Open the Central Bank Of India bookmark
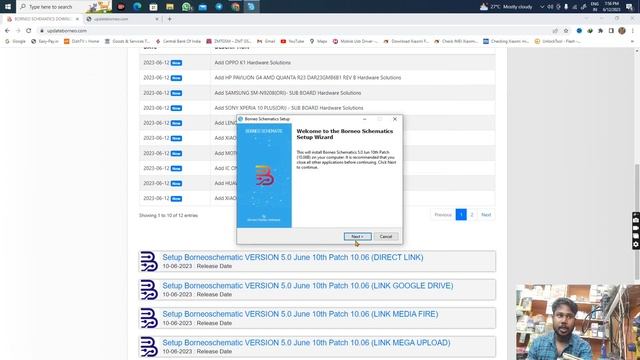 [178, 41]
